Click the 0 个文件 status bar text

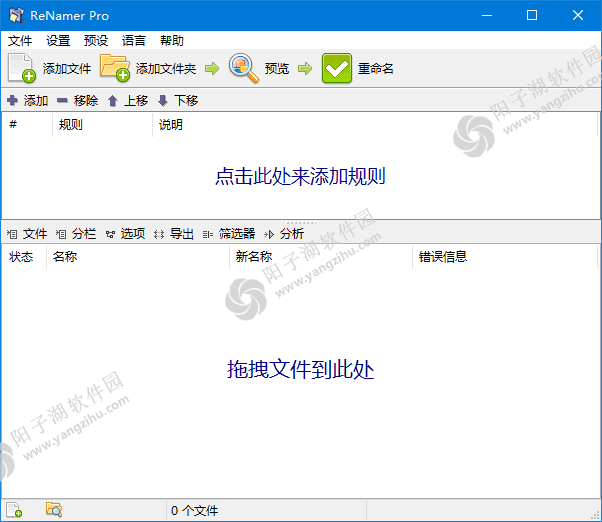pos(194,510)
